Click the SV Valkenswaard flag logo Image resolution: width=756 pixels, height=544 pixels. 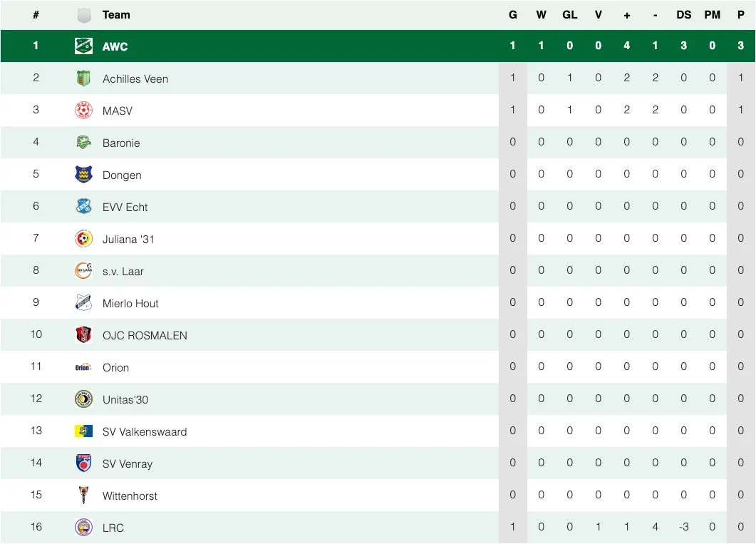click(x=83, y=431)
